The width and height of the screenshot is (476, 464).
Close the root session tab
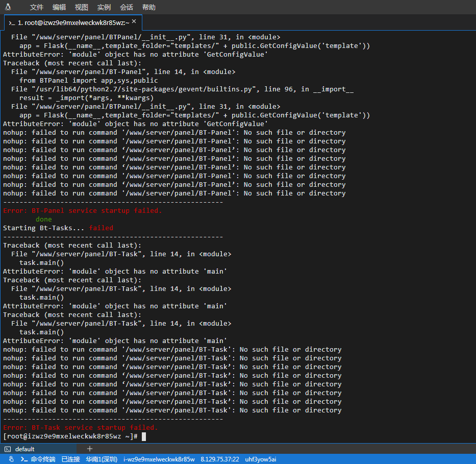point(134,22)
